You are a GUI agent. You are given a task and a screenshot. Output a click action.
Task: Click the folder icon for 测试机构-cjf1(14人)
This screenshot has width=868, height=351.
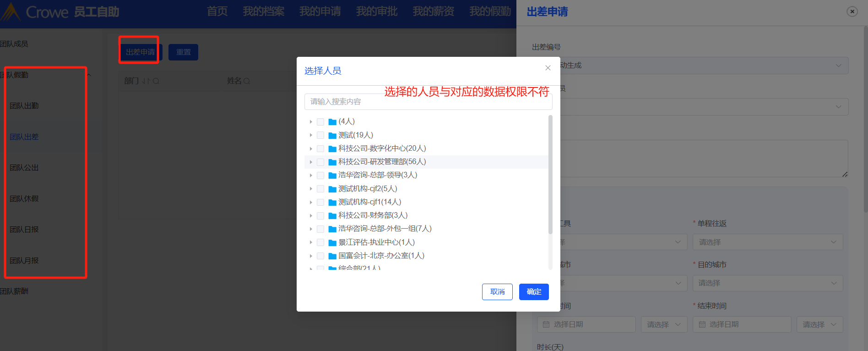point(333,203)
